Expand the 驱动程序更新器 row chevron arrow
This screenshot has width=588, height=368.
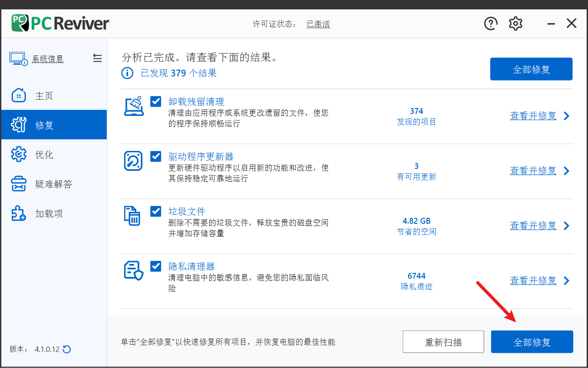tap(567, 171)
